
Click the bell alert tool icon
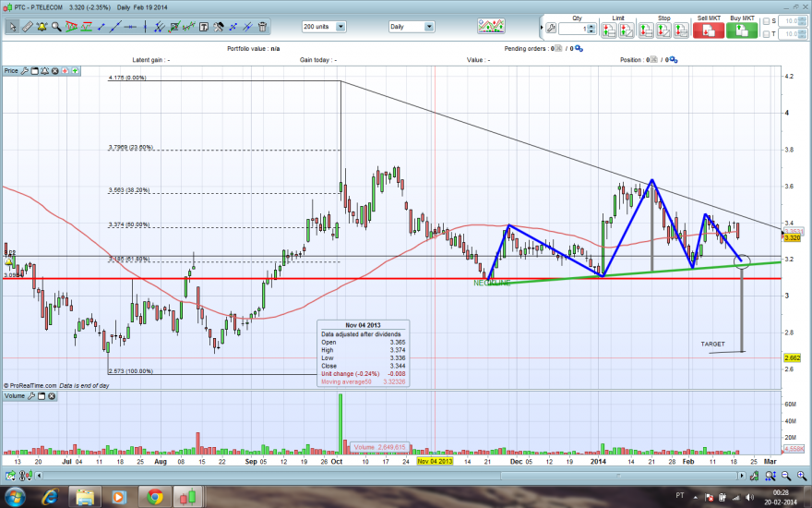(x=42, y=27)
